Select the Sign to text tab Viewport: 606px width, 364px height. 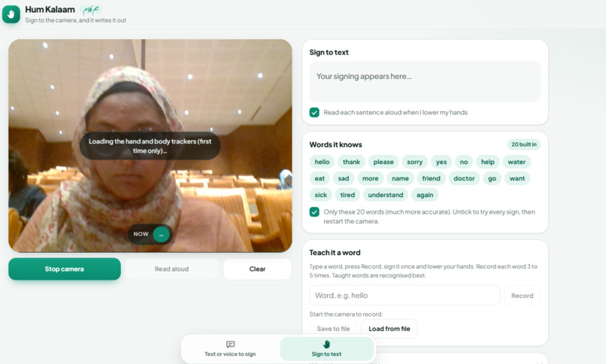pos(326,348)
